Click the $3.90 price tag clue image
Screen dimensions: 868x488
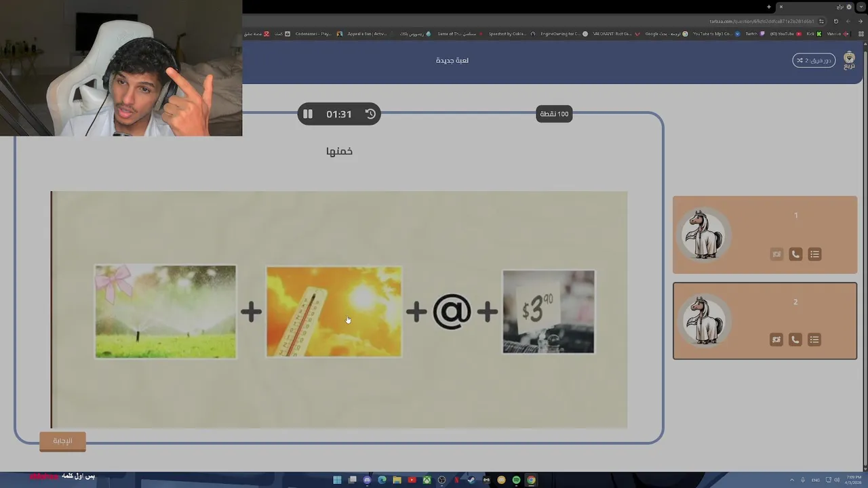pyautogui.click(x=549, y=311)
